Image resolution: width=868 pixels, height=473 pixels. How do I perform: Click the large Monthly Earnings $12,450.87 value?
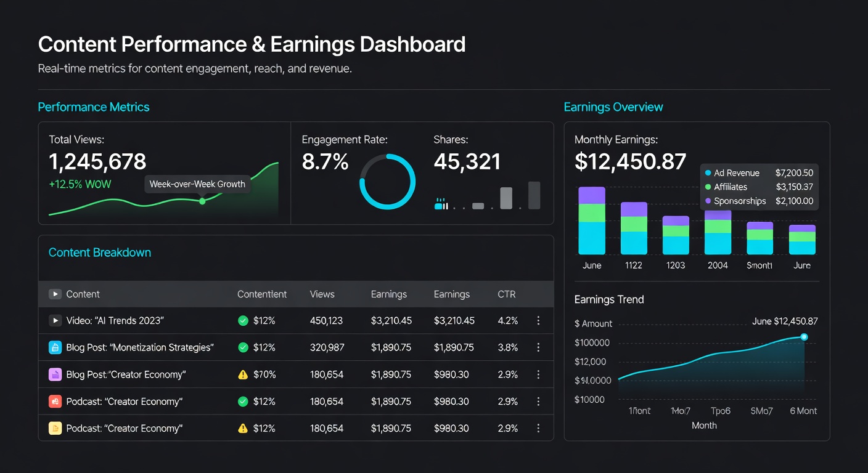[630, 162]
